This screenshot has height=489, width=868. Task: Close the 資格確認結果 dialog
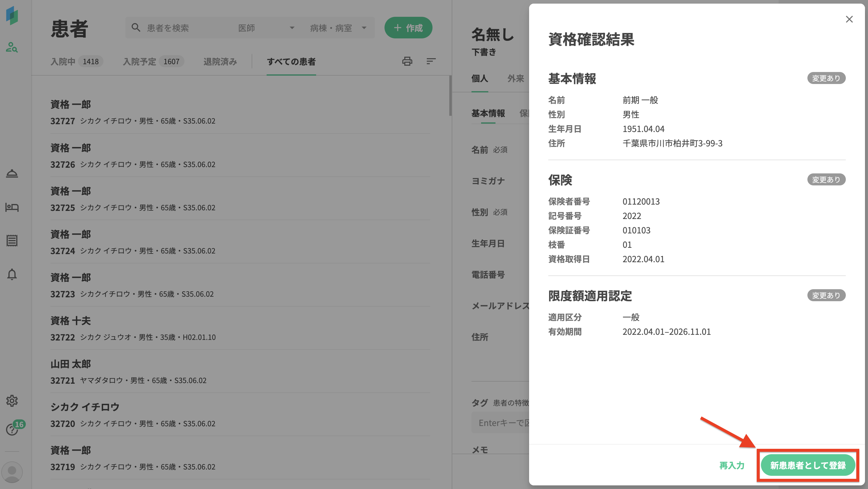tap(849, 19)
